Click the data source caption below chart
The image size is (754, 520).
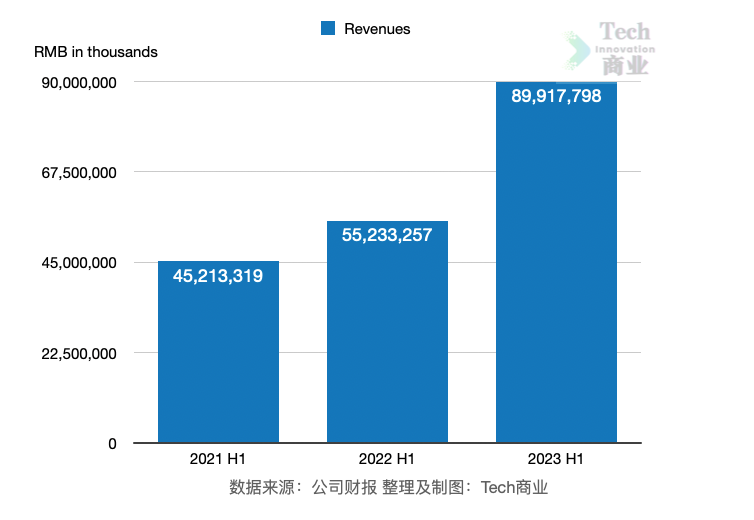[389, 488]
